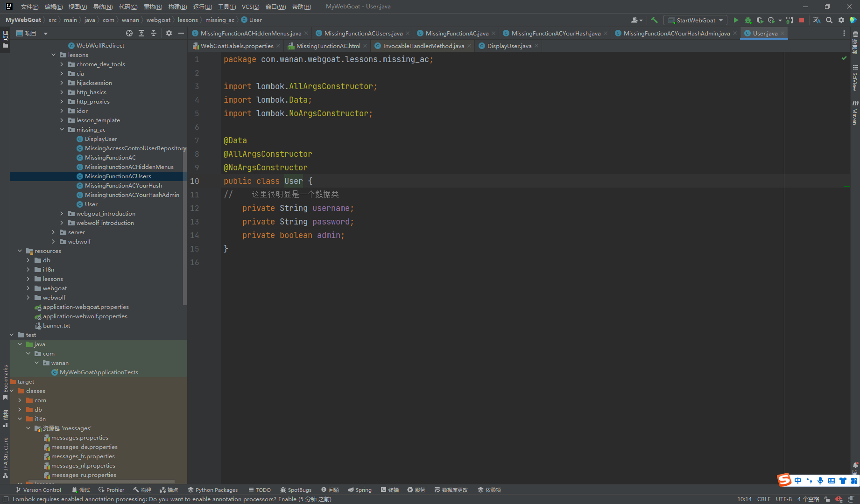Open the TODO tool window
Image resolution: width=860 pixels, height=504 pixels.
260,490
